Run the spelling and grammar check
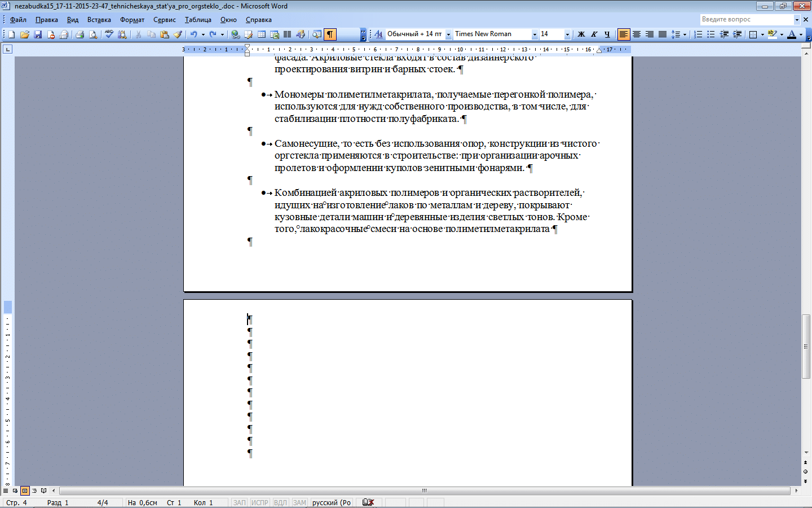This screenshot has width=812, height=508. coord(109,34)
